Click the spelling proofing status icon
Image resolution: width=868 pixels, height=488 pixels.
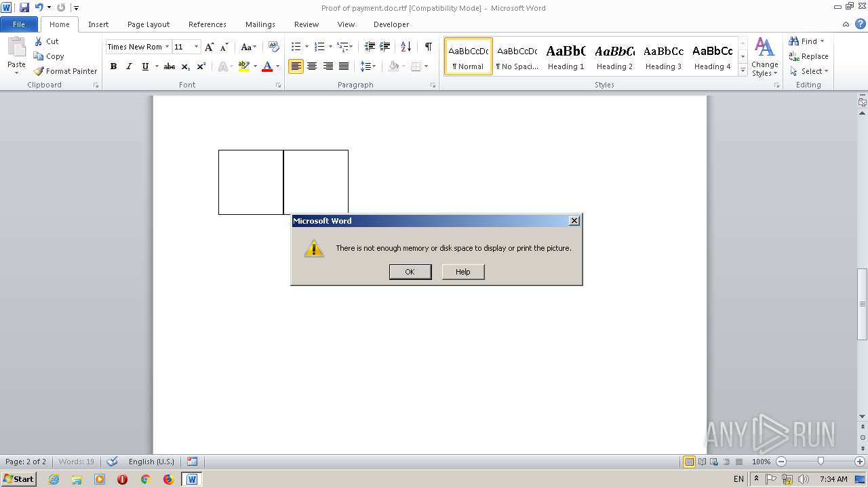(113, 462)
